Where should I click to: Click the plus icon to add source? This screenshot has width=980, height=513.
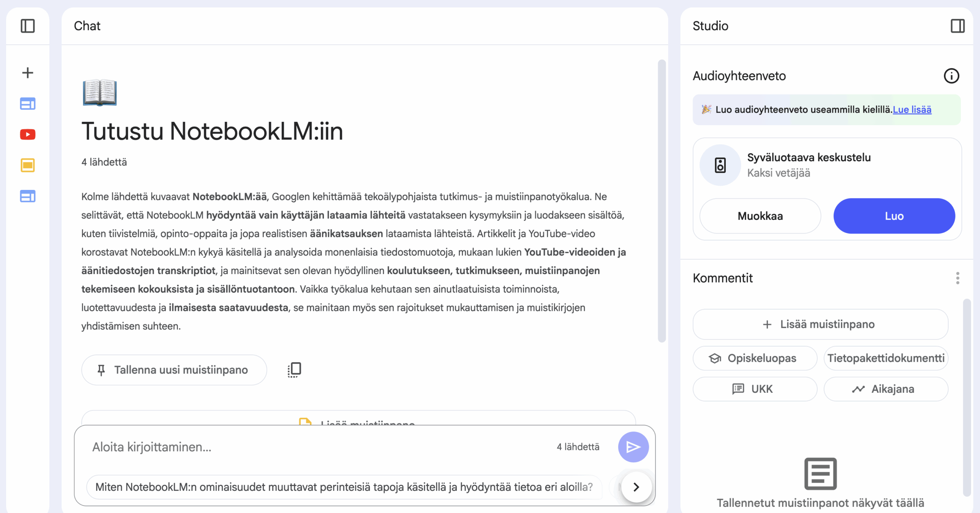coord(28,73)
